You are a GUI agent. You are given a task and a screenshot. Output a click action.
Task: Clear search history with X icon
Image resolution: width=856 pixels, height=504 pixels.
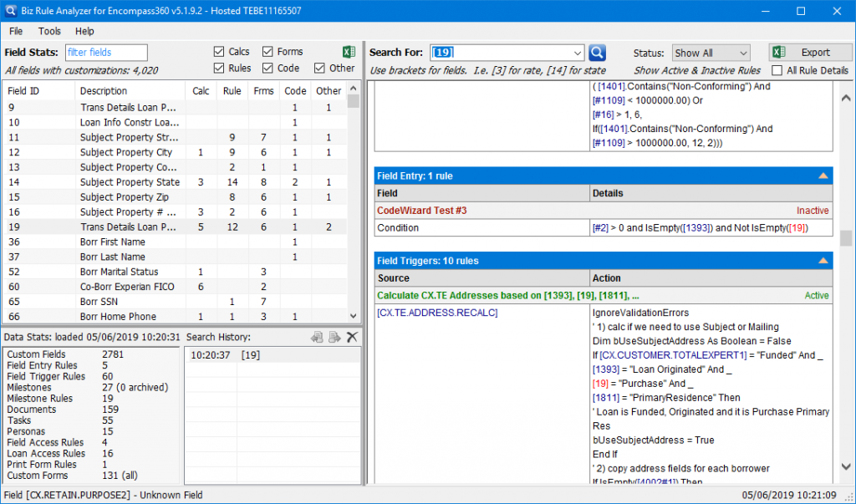click(x=352, y=337)
